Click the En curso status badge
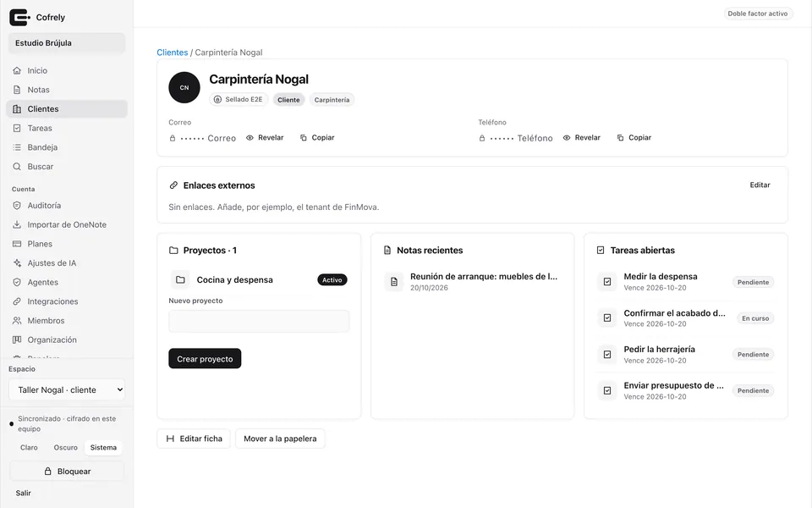The image size is (812, 508). [755, 318]
